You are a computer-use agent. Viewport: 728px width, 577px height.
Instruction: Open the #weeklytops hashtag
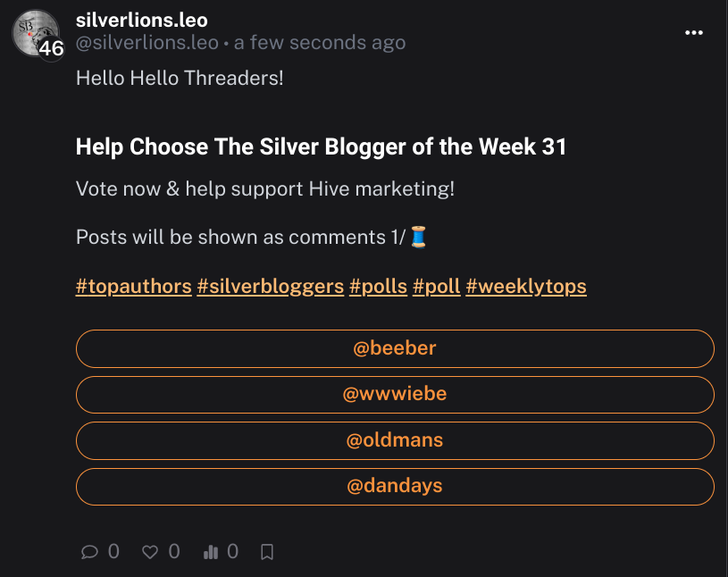[x=526, y=287]
